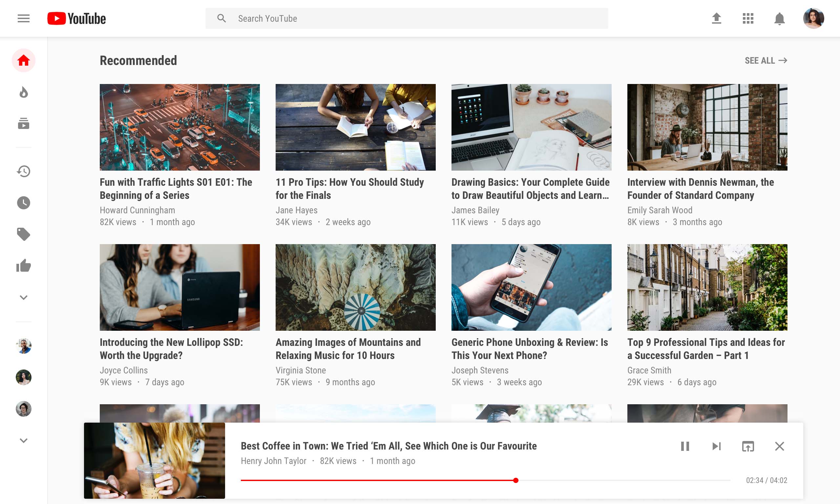Image resolution: width=840 pixels, height=504 pixels.
Task: Open the Trending flame icon
Action: coord(23,92)
